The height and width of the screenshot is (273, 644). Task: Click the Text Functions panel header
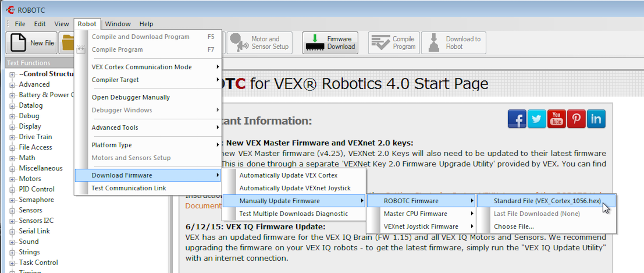click(40, 63)
